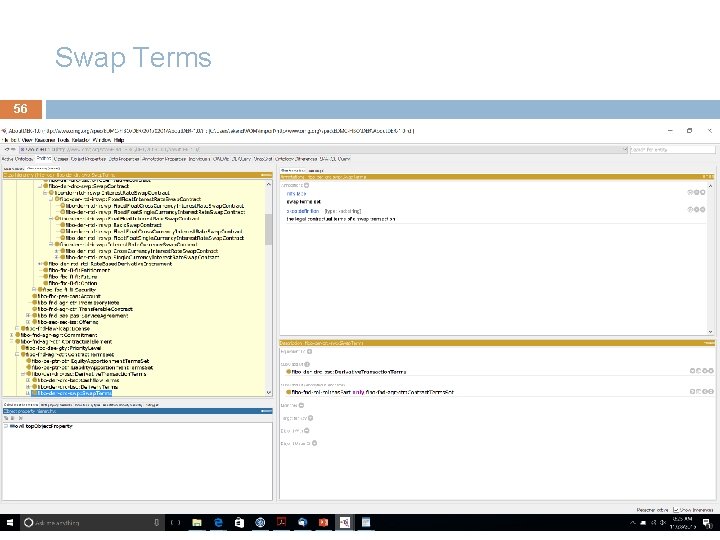Explain inference for DerivativeTransactionTerms superclass
The image size is (720, 540).
pos(692,371)
